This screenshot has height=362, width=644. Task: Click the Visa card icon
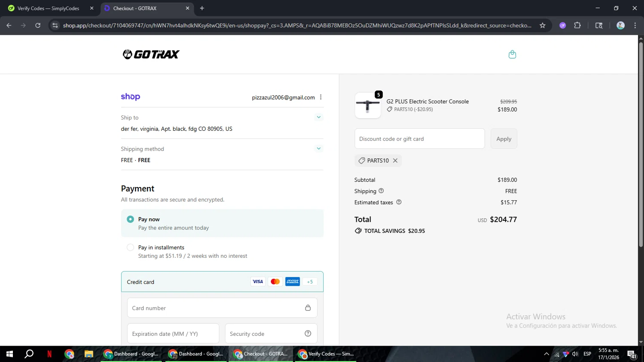(258, 282)
